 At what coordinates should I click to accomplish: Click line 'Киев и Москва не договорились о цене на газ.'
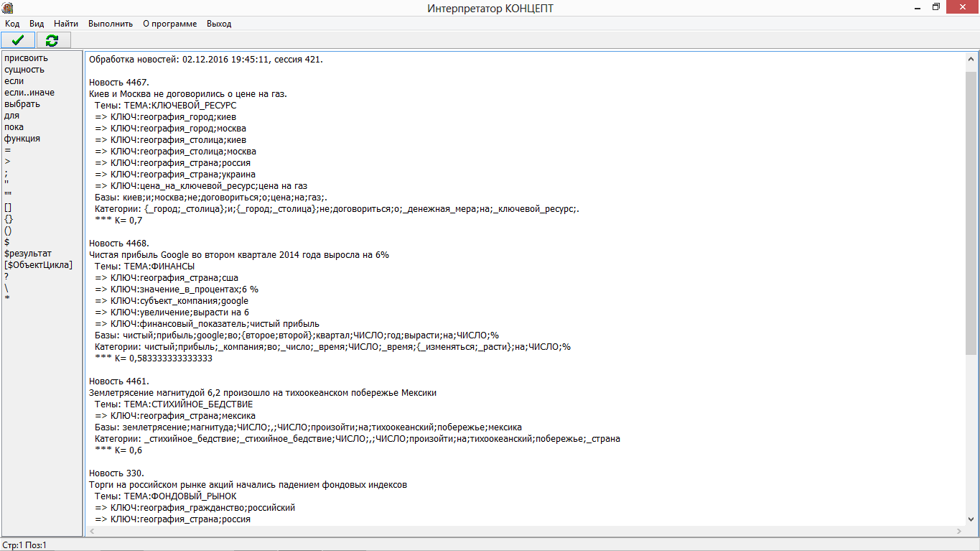tap(188, 93)
